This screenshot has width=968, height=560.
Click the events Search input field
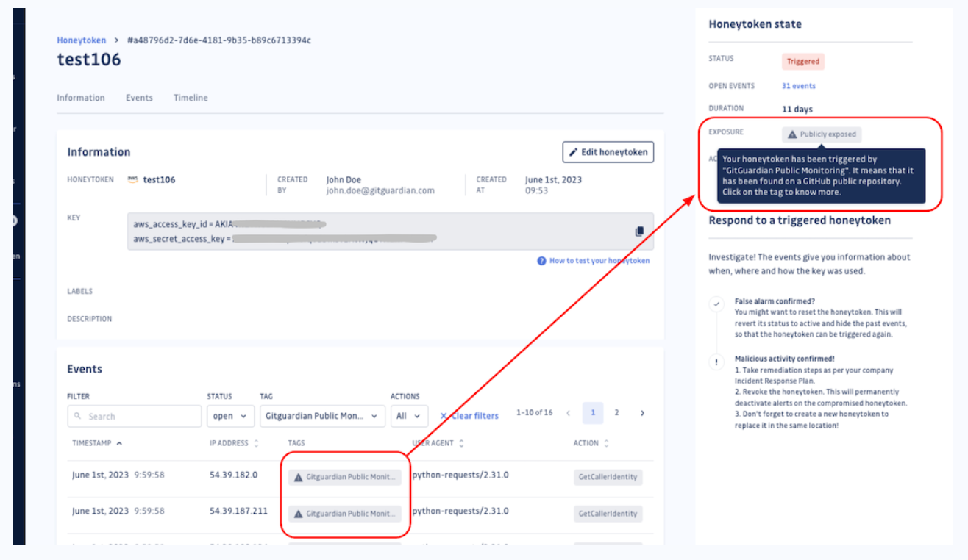(x=135, y=416)
